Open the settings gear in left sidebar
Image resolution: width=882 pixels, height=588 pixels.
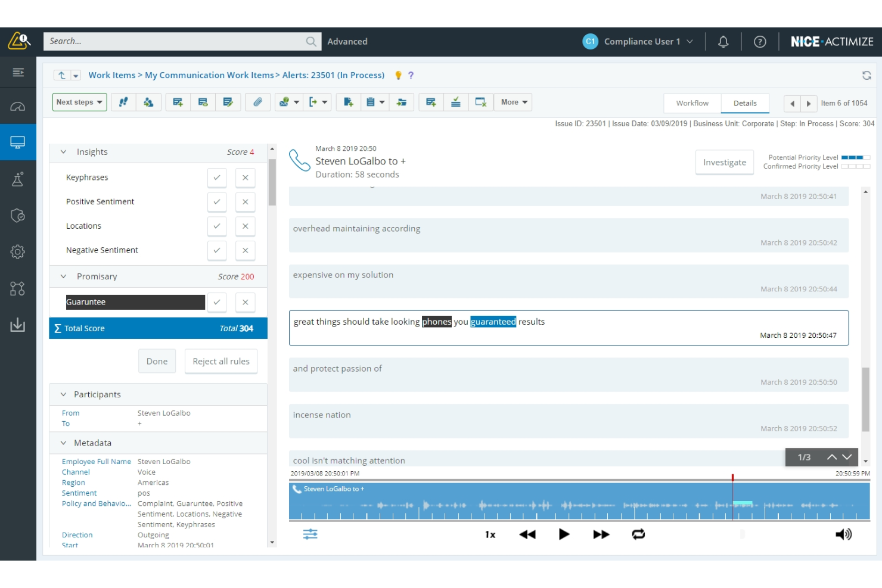pyautogui.click(x=18, y=251)
